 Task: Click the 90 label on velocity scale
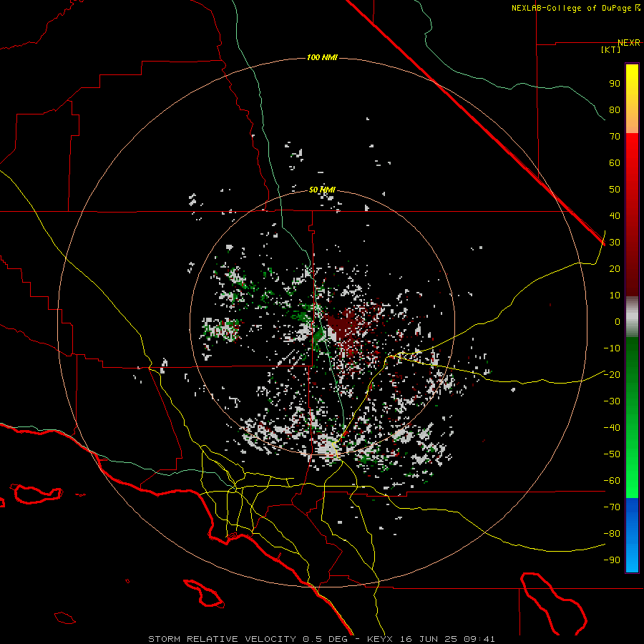(x=615, y=84)
